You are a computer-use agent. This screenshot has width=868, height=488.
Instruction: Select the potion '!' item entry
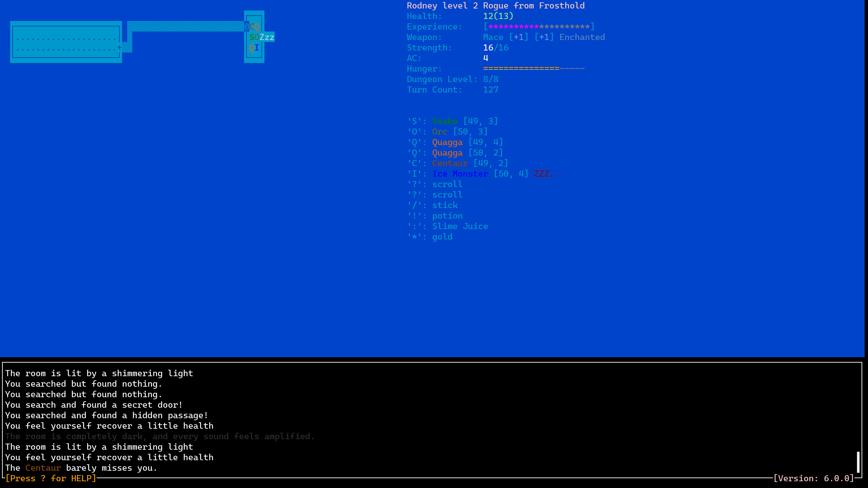click(x=447, y=216)
